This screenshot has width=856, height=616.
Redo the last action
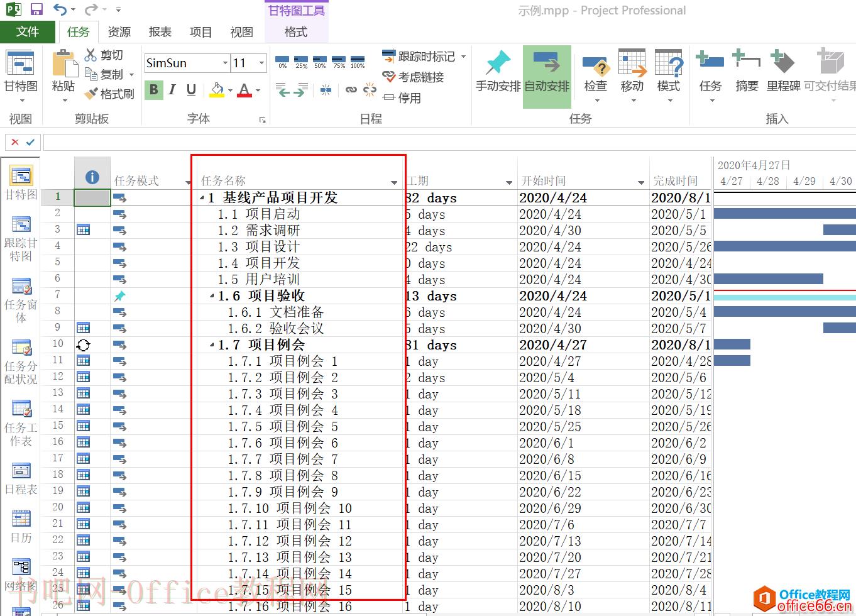coord(92,9)
